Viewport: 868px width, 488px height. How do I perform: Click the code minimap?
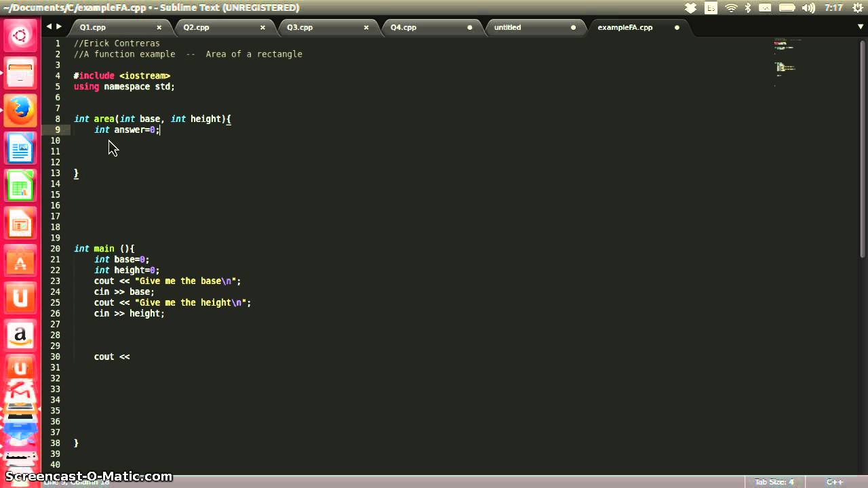coord(788,61)
